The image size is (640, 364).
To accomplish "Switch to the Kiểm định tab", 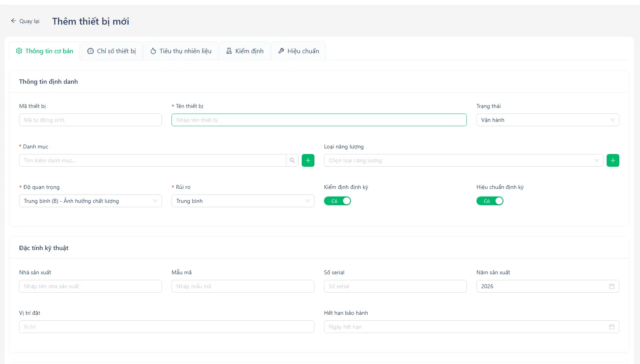I will [245, 51].
